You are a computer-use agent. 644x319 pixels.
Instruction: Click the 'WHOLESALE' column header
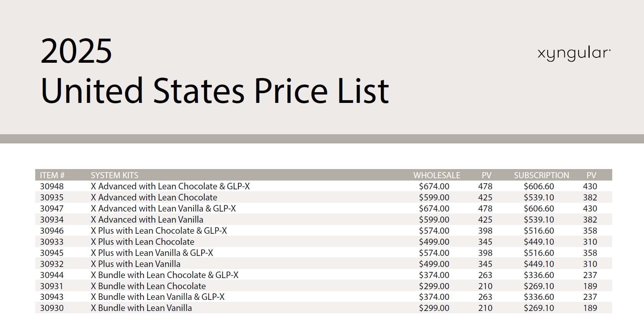(x=437, y=175)
